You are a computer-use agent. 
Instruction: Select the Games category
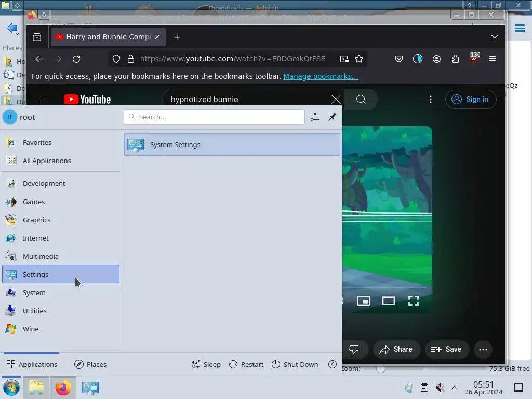pos(61,202)
